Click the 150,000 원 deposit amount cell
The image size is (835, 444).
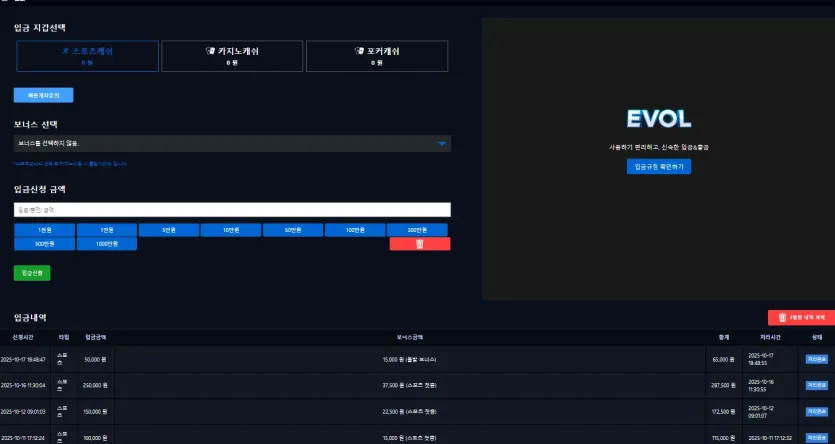pyautogui.click(x=95, y=412)
